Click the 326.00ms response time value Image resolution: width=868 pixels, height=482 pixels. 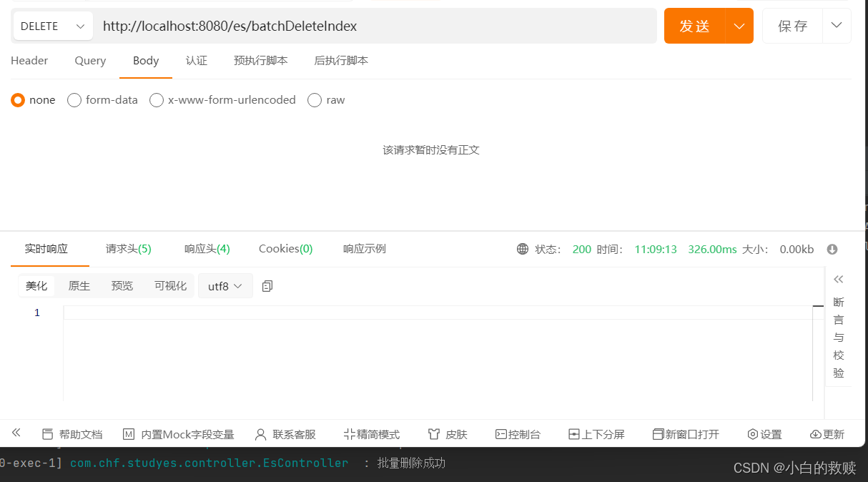(712, 249)
